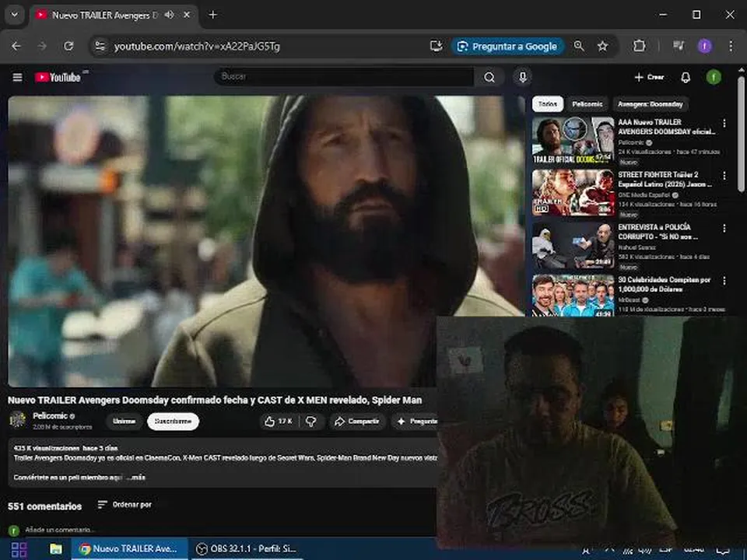Click the search magnifier button
Screen dimensions: 747x560
pos(489,77)
